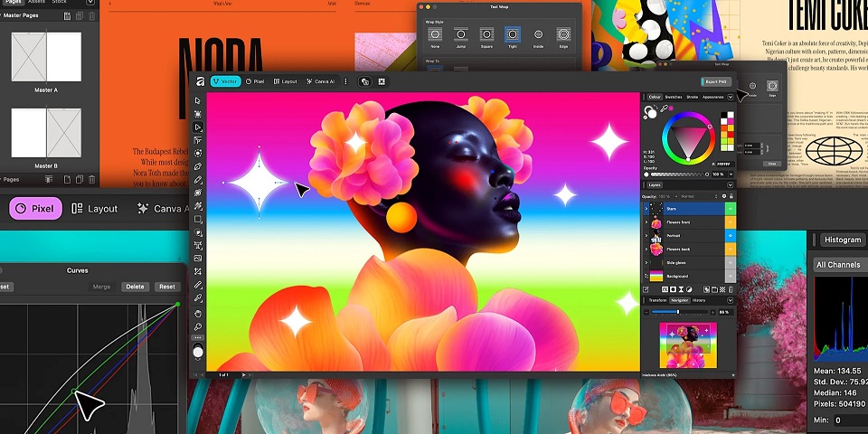Toggle visibility of the Portrait layer

[x=730, y=235]
